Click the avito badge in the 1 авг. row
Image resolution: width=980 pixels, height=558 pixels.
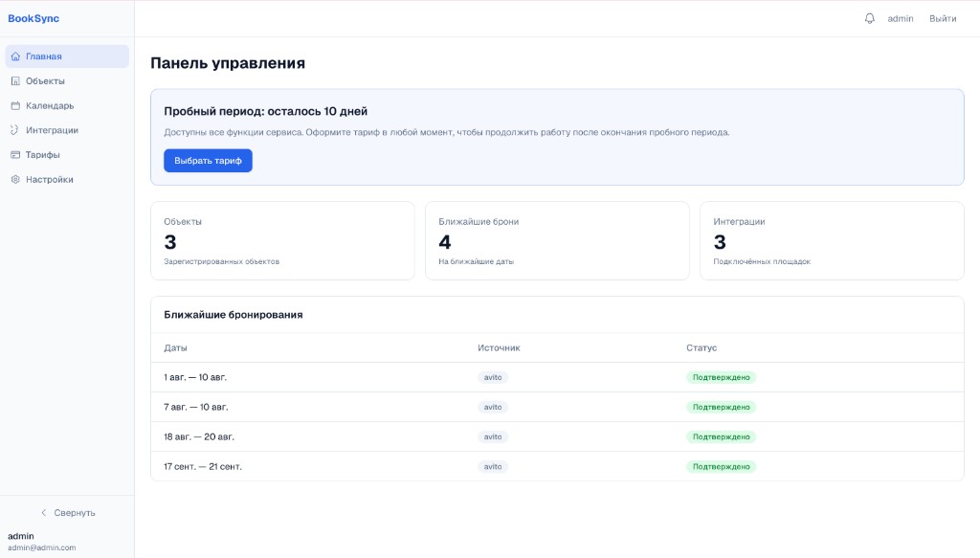[x=493, y=377]
